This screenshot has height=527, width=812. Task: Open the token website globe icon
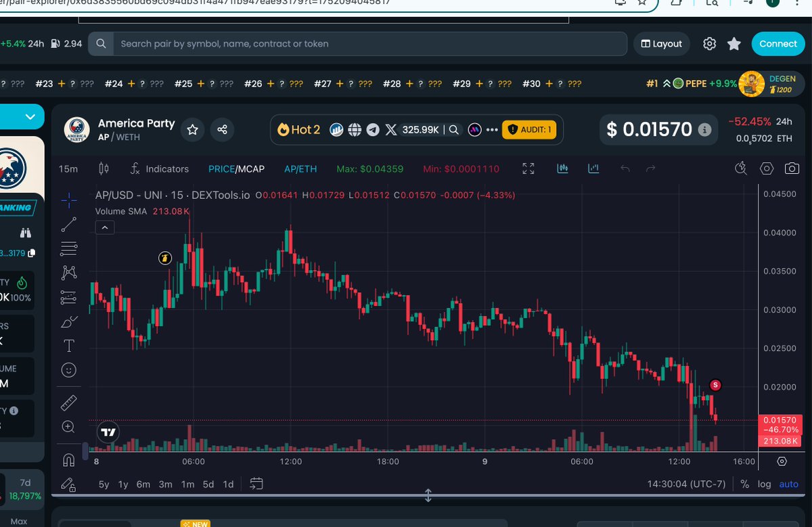click(354, 129)
